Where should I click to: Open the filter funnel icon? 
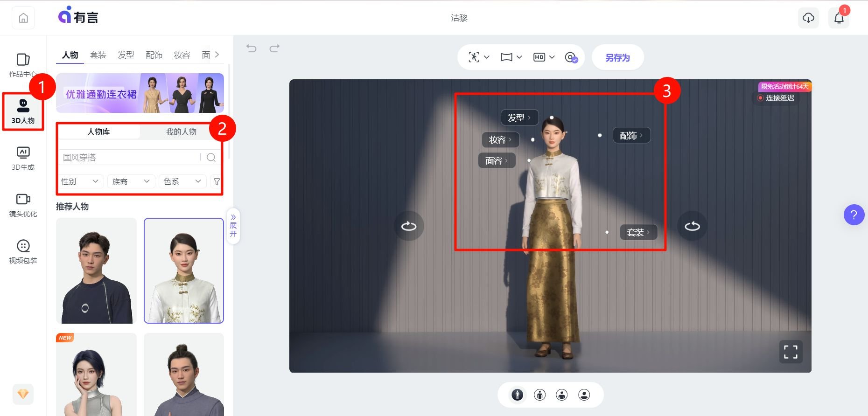pos(217,181)
